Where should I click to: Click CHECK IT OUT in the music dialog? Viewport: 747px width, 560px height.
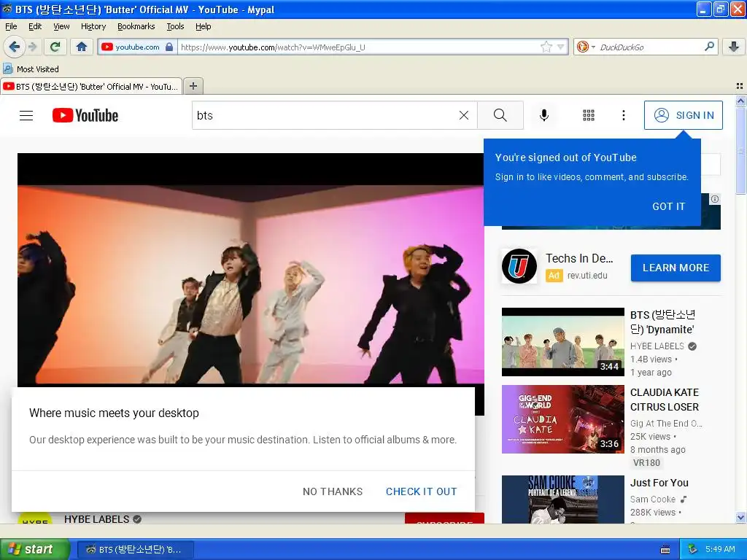pyautogui.click(x=421, y=491)
